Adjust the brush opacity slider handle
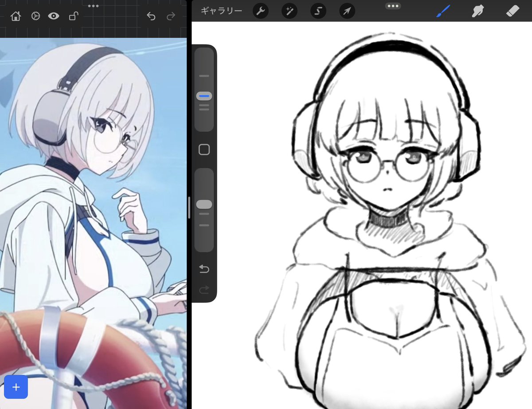This screenshot has height=409, width=532. tap(204, 204)
